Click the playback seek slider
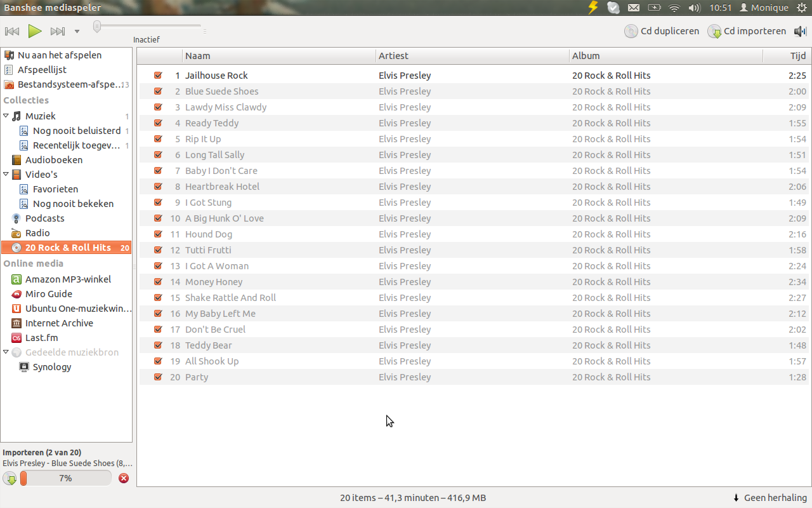Image resolution: width=812 pixels, height=508 pixels. coord(149,27)
